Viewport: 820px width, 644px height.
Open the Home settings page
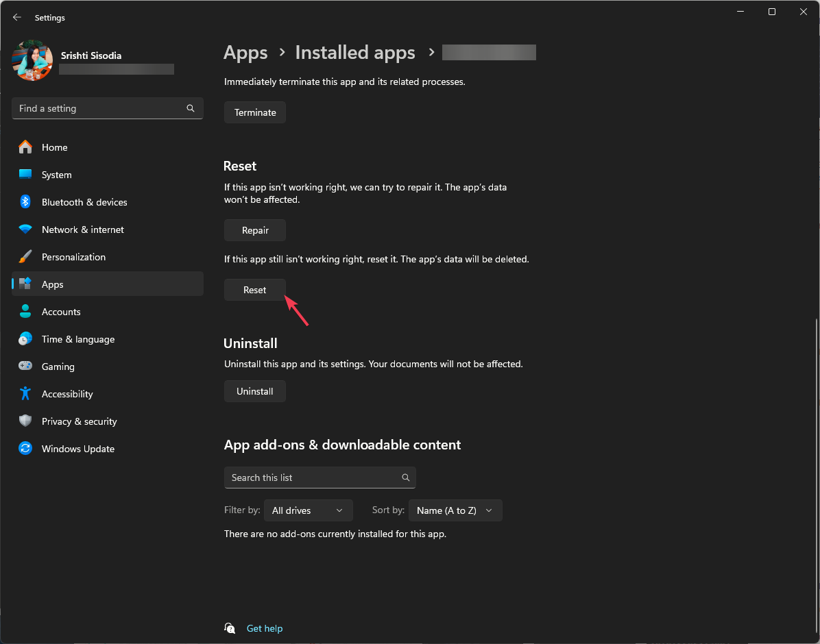[107, 147]
